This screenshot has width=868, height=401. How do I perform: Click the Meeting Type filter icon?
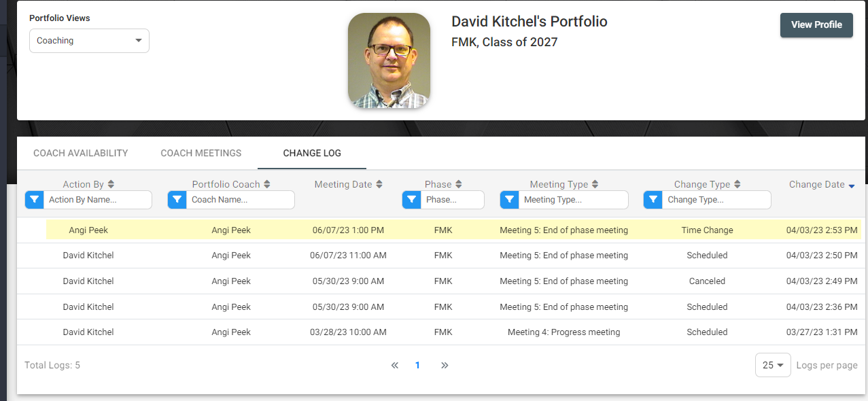tap(509, 200)
